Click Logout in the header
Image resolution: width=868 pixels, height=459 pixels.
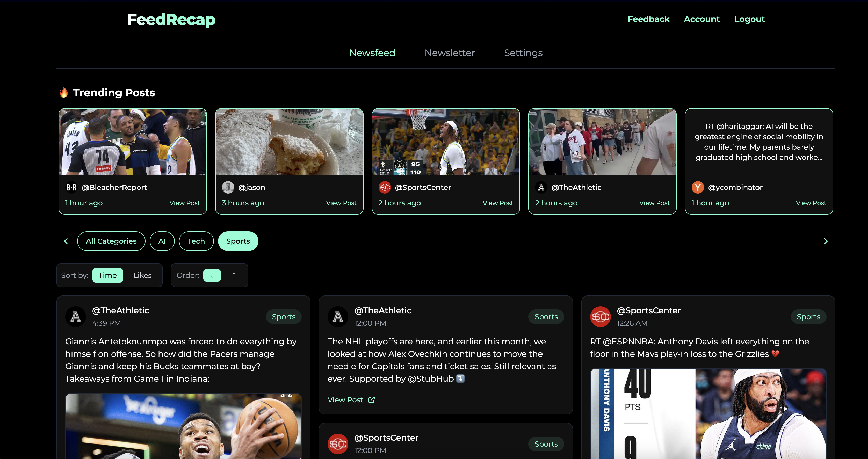(749, 19)
